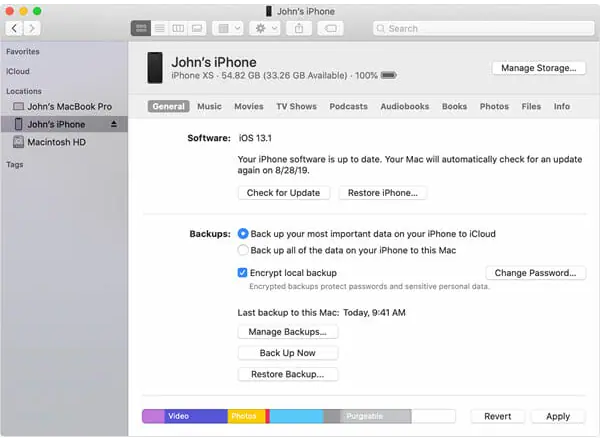The width and height of the screenshot is (612, 444).
Task: Click the Tags sidebar heading
Action: click(x=15, y=165)
